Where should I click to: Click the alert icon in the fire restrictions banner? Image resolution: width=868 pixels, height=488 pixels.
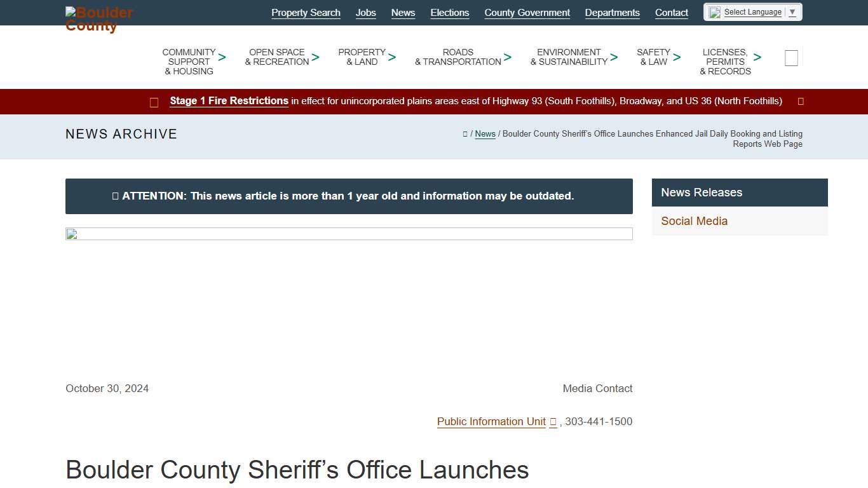pyautogui.click(x=154, y=102)
